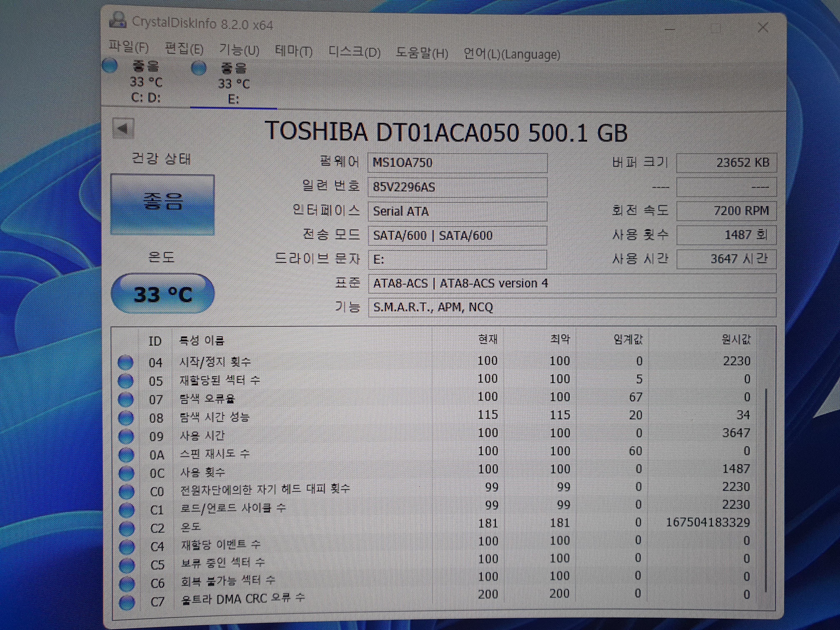
Task: Click the status icon for row C0
Action: (126, 491)
